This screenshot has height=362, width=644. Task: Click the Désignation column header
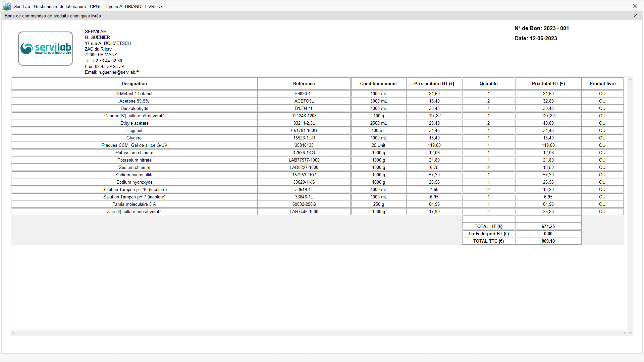tap(134, 83)
